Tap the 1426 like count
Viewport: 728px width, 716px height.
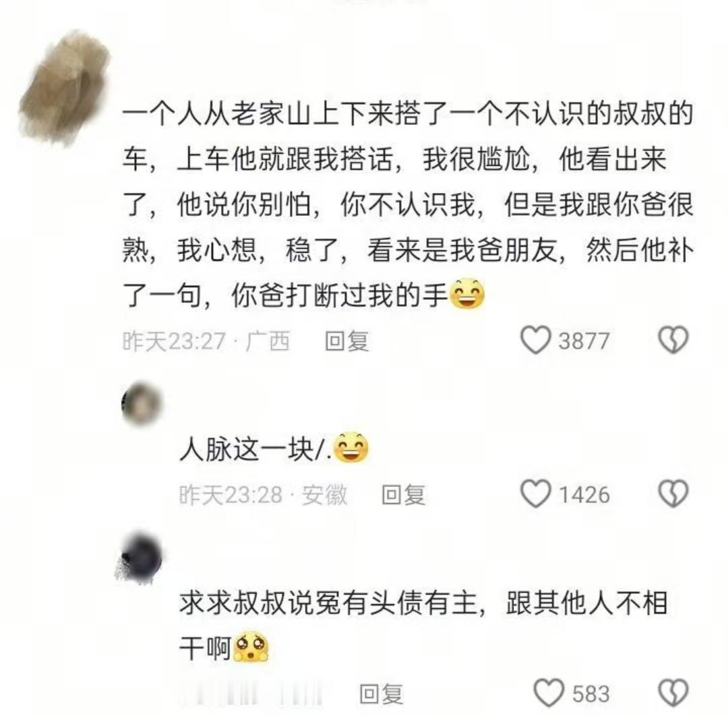click(584, 495)
